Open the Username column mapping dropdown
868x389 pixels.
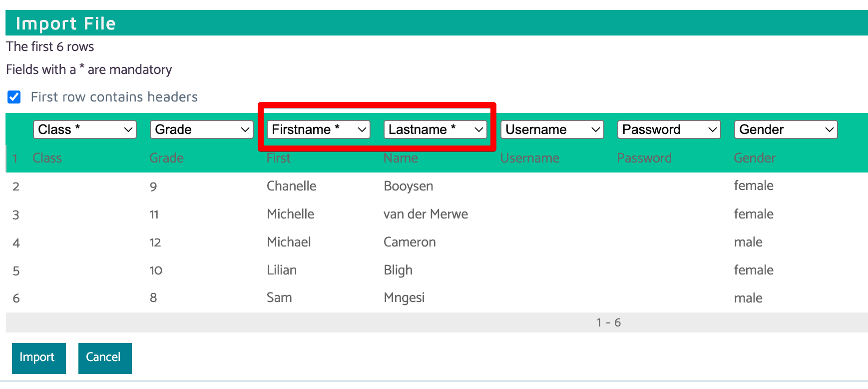tap(552, 129)
